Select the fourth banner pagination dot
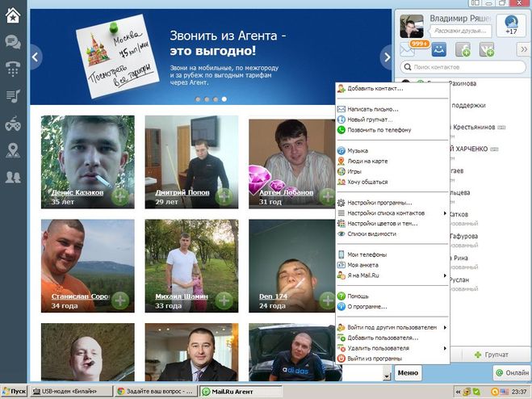 point(224,99)
